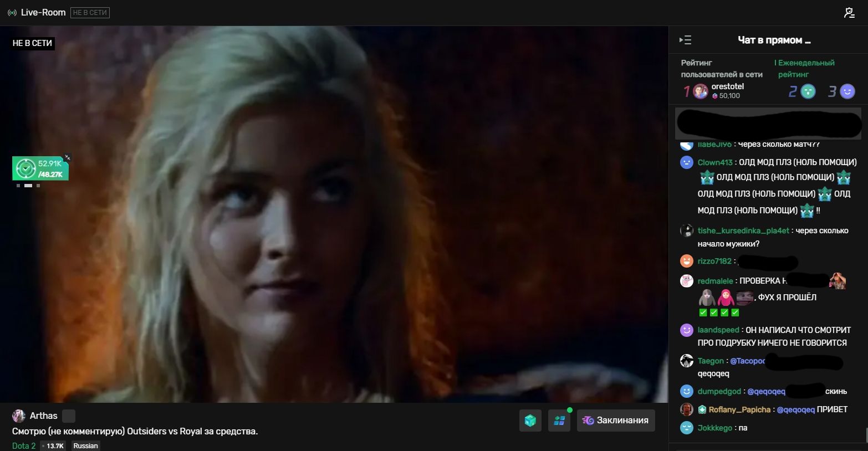Click the НЕ В СЕТИ badge next to Live-Room
The image size is (868, 451).
click(90, 12)
